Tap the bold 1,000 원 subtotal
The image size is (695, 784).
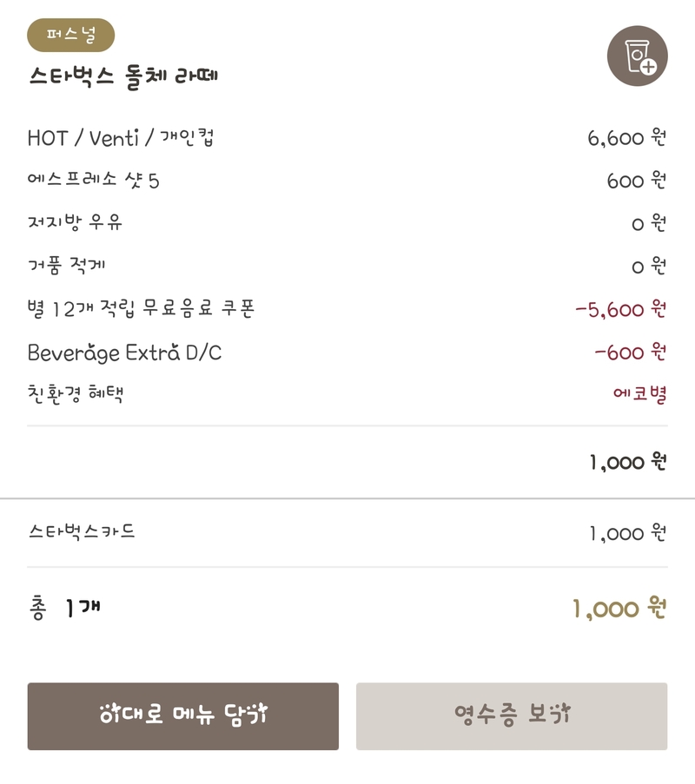[x=628, y=462]
